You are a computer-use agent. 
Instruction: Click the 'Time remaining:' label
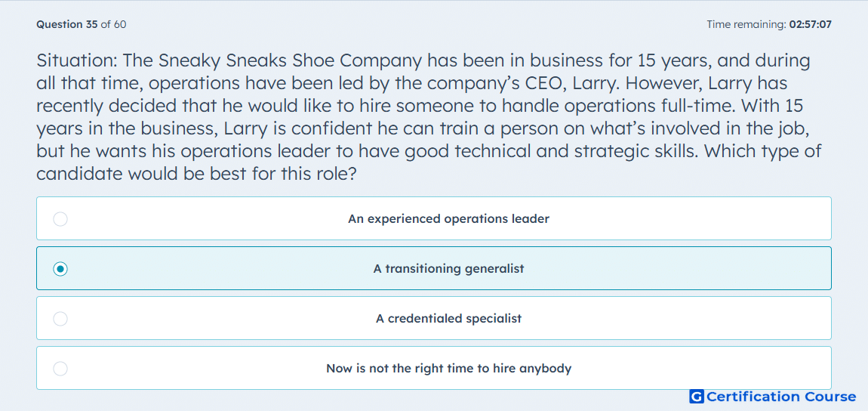pos(746,24)
